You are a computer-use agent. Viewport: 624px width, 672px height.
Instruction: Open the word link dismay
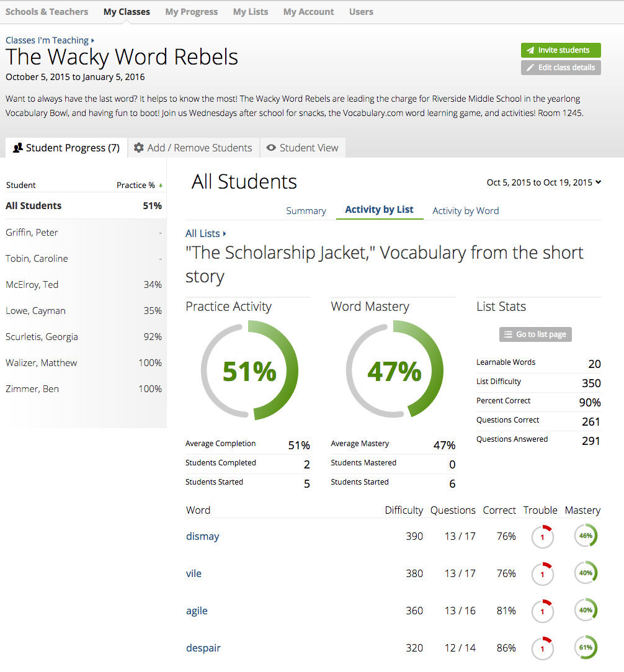203,536
